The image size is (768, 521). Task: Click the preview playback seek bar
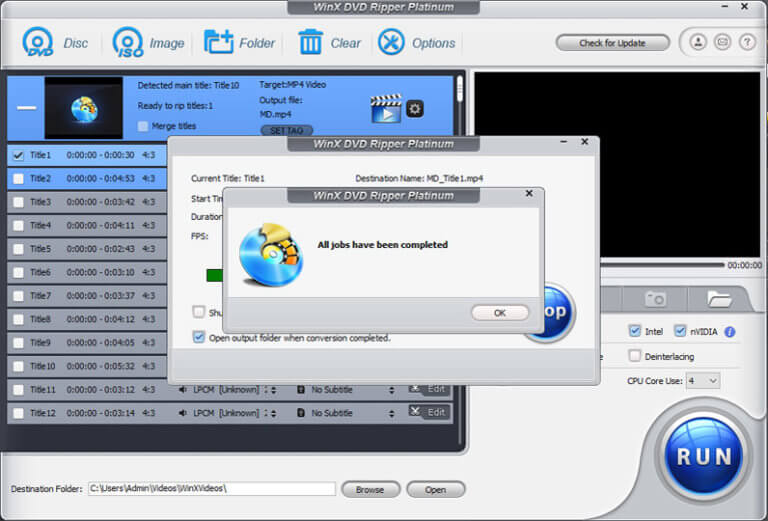662,265
